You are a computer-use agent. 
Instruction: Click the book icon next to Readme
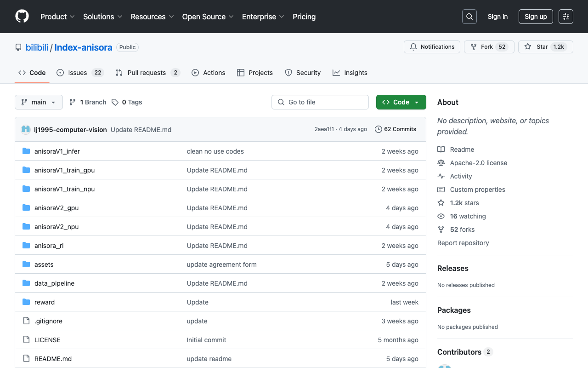[441, 149]
